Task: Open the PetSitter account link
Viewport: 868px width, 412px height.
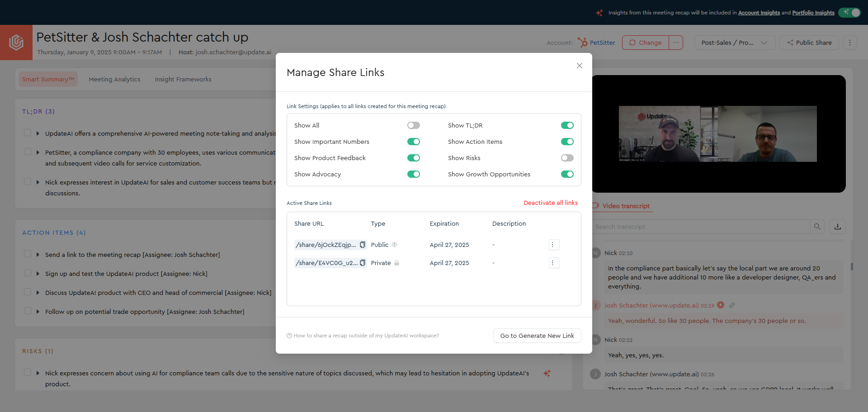Action: coord(602,43)
